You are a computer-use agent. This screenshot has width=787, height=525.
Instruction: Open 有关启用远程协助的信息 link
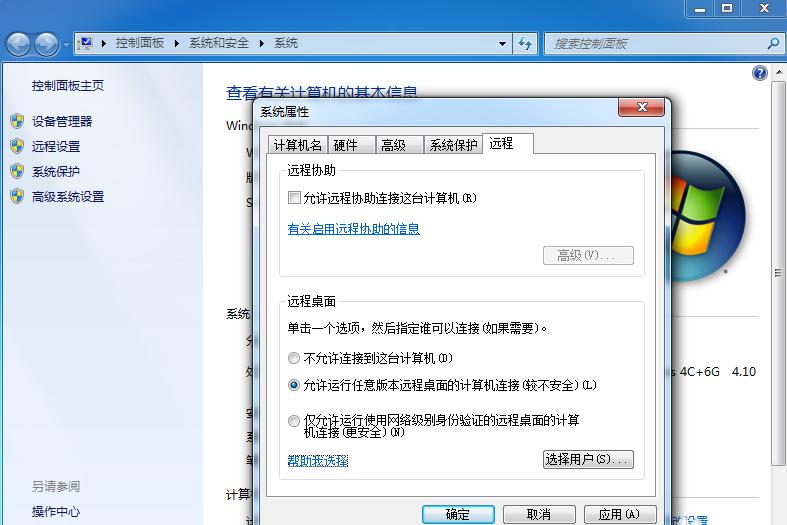point(353,229)
